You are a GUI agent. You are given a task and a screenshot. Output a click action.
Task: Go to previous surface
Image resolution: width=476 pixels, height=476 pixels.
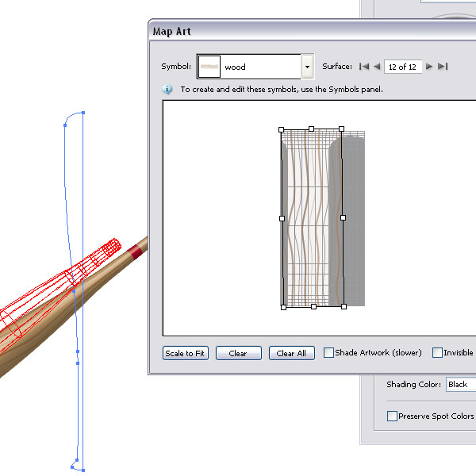pyautogui.click(x=377, y=66)
